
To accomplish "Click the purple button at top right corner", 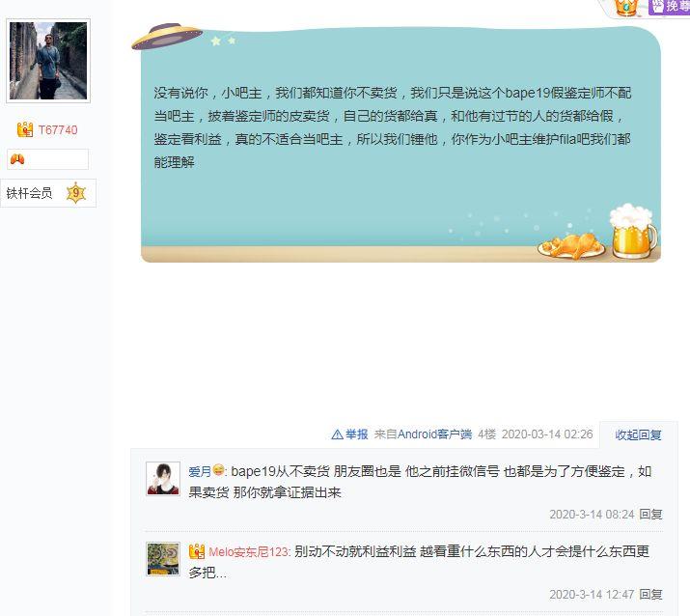I will tap(669, 7).
